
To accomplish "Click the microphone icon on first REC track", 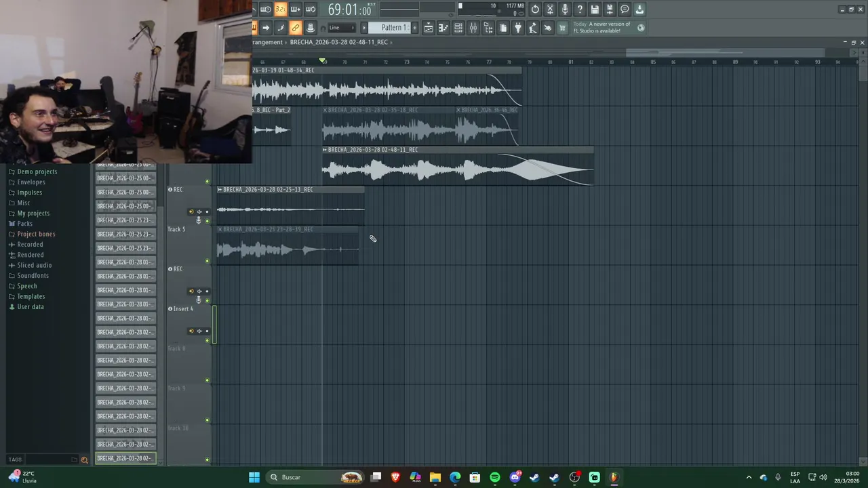I will tap(199, 220).
